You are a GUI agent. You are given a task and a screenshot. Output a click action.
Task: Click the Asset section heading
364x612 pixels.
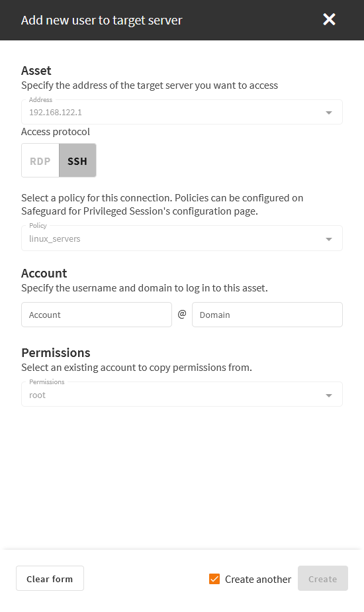[x=36, y=71]
